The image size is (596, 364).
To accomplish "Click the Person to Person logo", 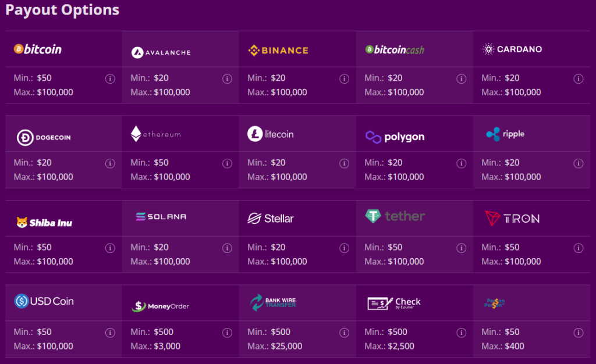I will click(x=494, y=303).
